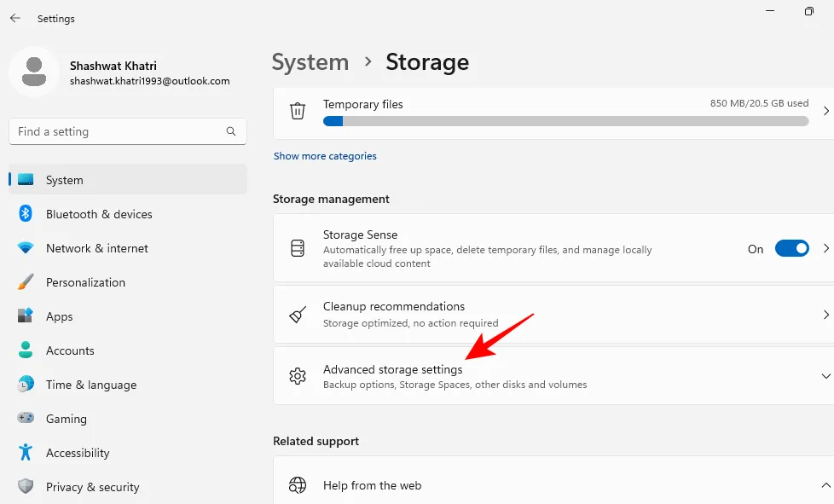Click the Backup options, Storage Spaces description

click(455, 385)
